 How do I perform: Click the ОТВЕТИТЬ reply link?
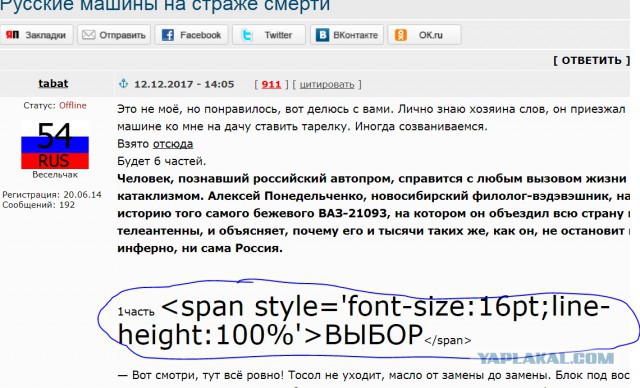(592, 60)
